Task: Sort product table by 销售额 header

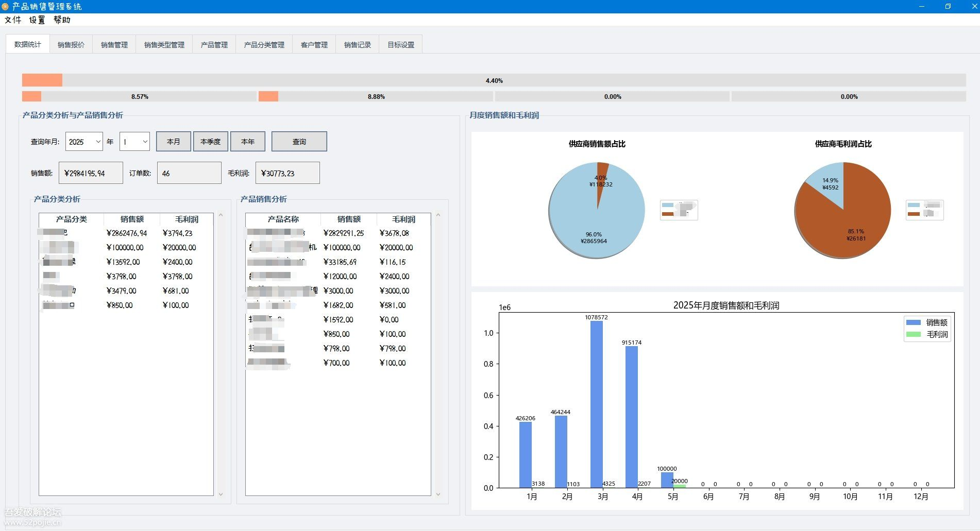Action: 349,219
